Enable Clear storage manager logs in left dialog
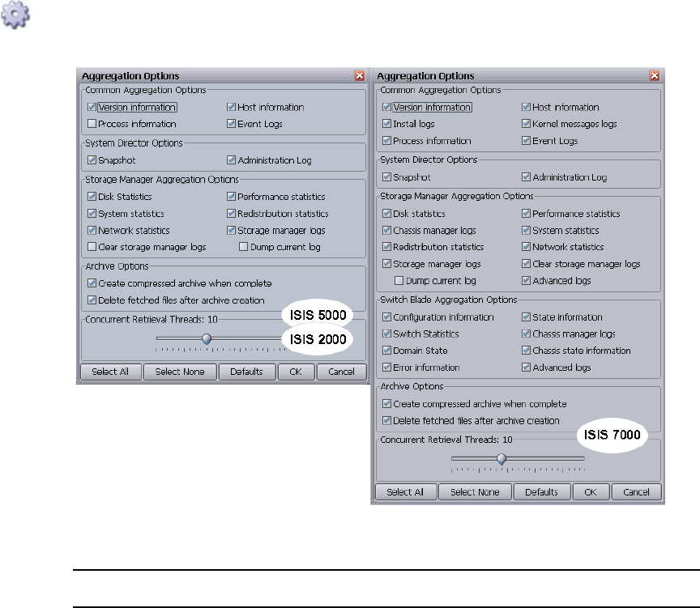Screen dimensions: 700x608 pyautogui.click(x=92, y=247)
